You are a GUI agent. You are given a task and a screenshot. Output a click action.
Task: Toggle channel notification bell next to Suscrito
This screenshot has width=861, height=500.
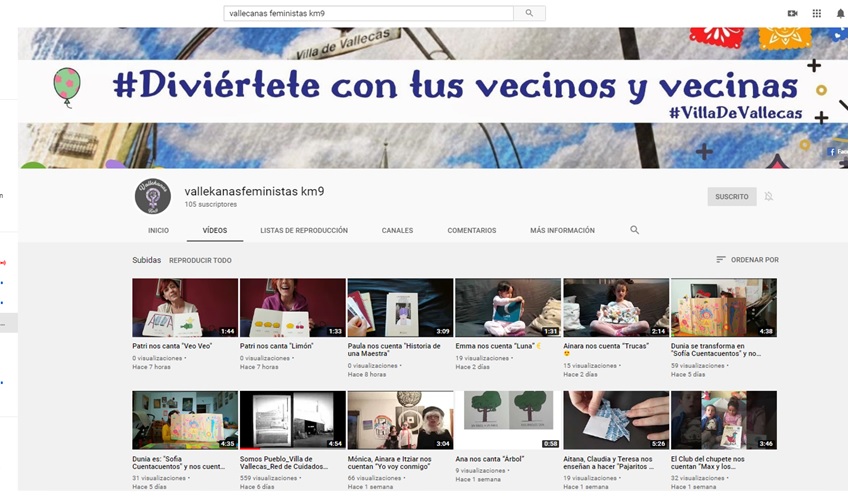(x=769, y=196)
